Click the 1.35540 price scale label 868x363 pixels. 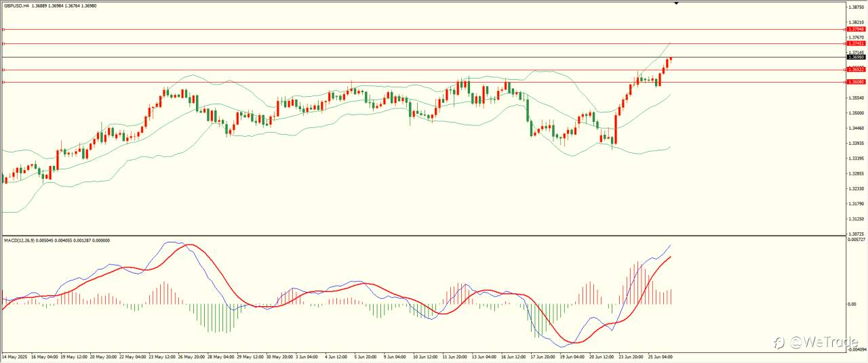pos(856,98)
